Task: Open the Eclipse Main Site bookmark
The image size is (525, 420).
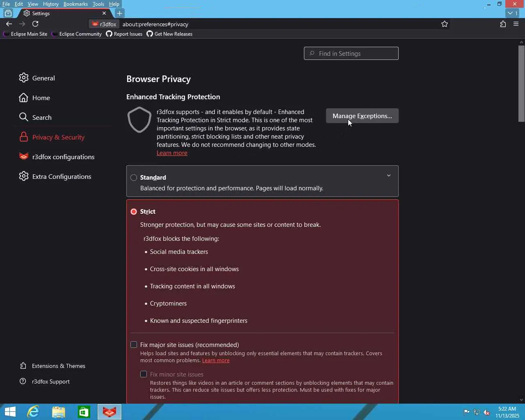Action: pos(25,34)
